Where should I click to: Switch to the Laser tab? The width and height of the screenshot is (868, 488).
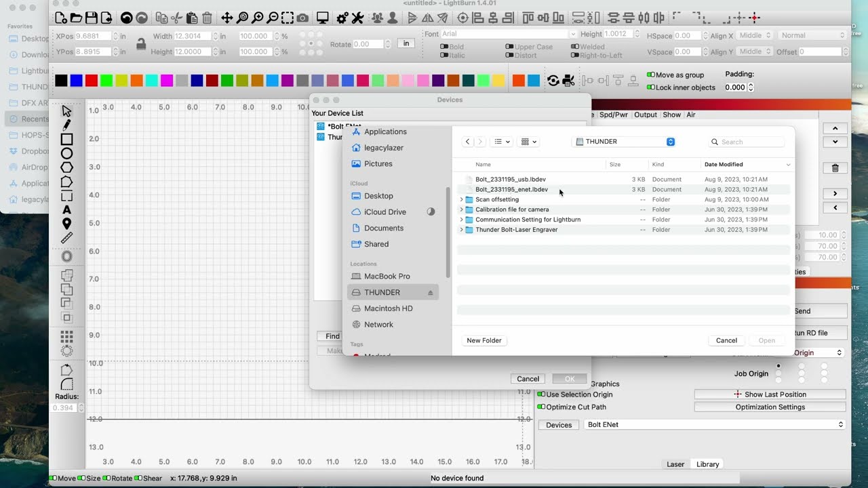click(675, 464)
